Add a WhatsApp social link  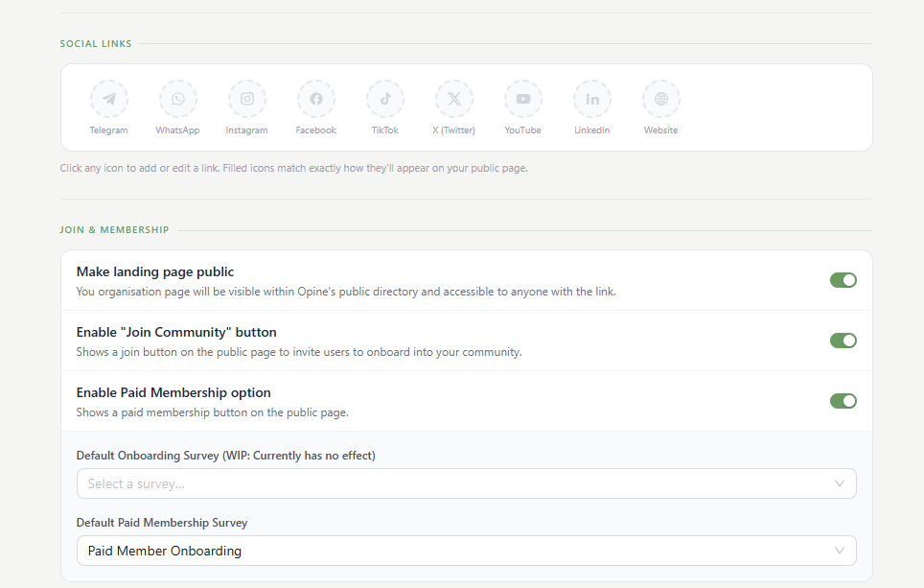pos(178,99)
